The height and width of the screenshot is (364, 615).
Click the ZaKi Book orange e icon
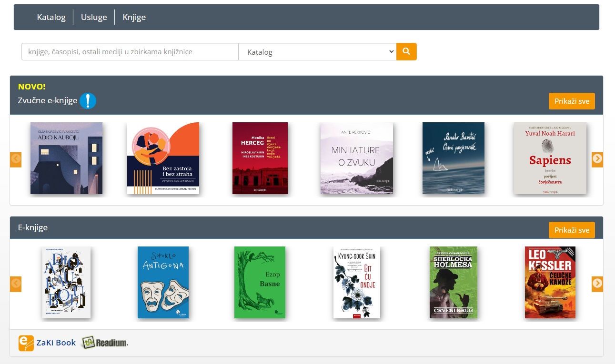26,343
